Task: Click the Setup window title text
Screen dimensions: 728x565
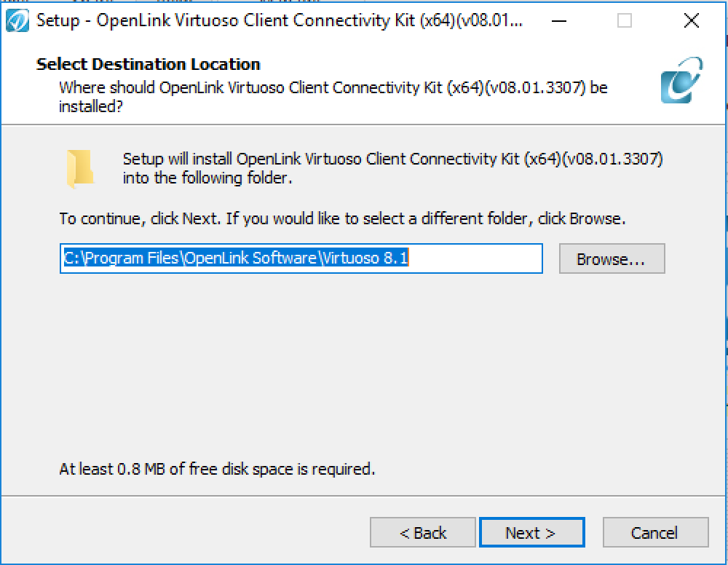Action: coord(279,20)
